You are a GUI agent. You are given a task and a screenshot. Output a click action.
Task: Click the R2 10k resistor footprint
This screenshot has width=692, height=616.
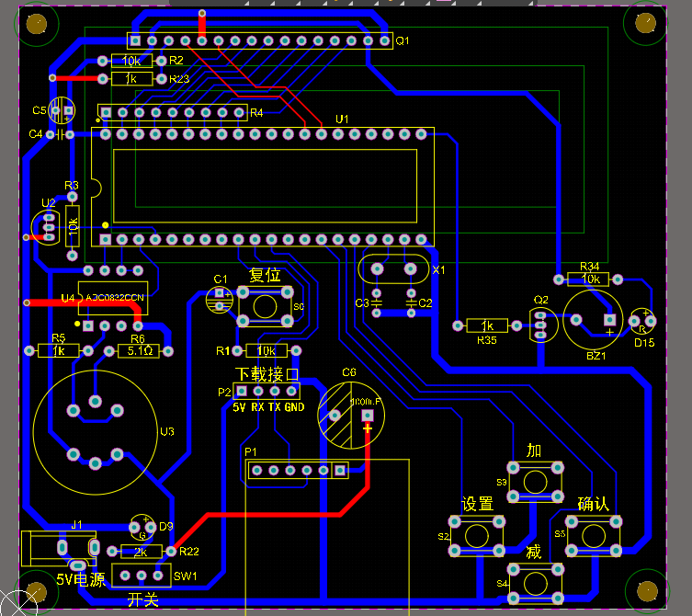point(131,61)
